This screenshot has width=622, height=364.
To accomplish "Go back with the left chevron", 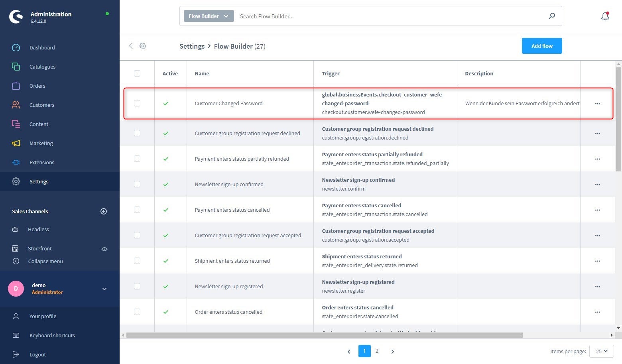I will pyautogui.click(x=131, y=46).
